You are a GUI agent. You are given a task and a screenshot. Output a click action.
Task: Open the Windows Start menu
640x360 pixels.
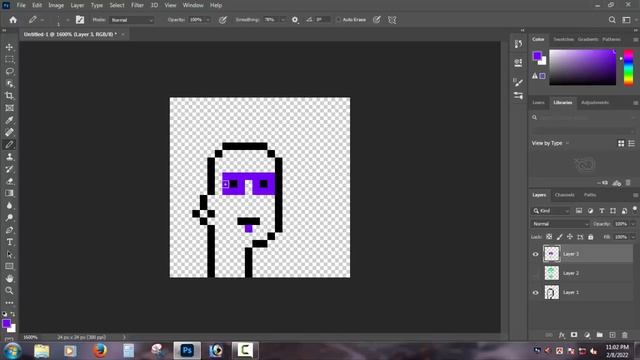(x=12, y=351)
